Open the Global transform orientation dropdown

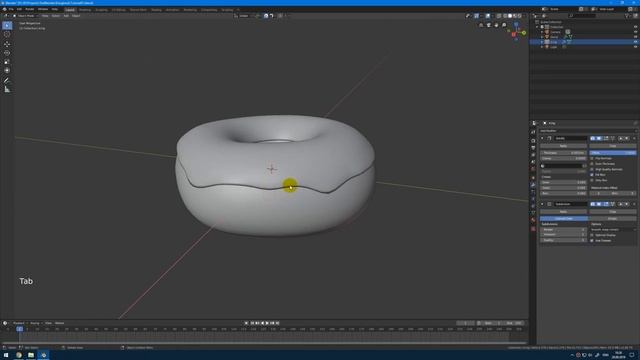[244, 16]
